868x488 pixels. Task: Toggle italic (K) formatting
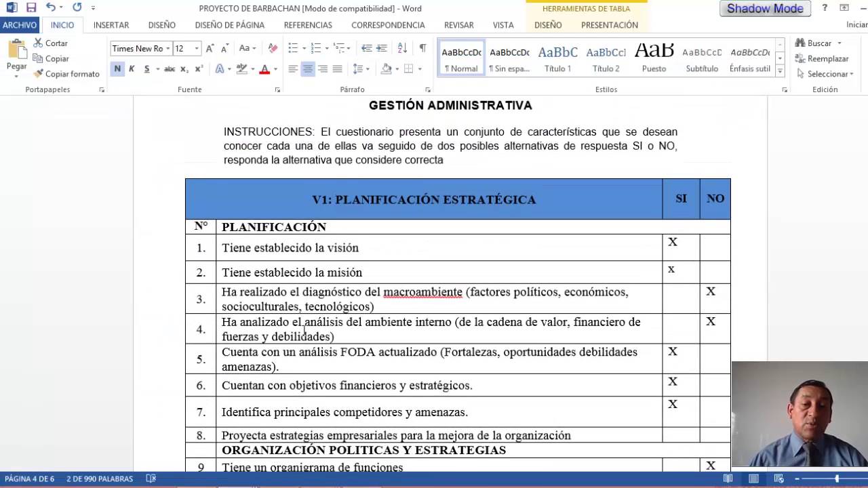132,68
